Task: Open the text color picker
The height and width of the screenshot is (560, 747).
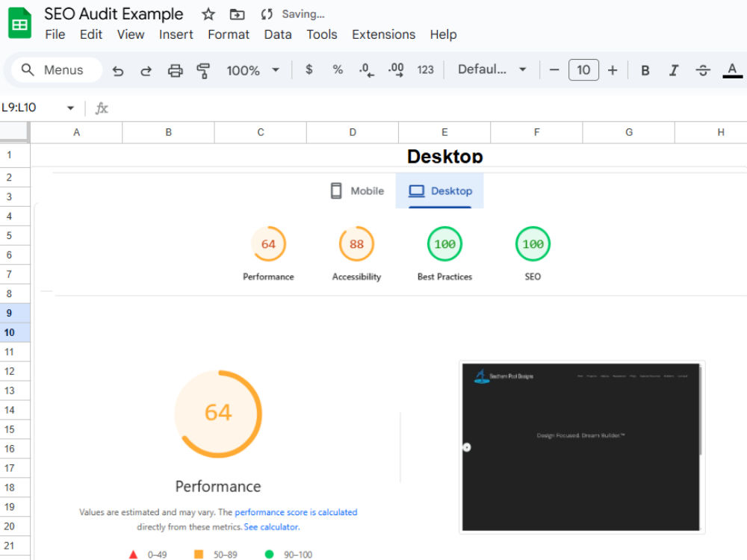Action: 732,70
